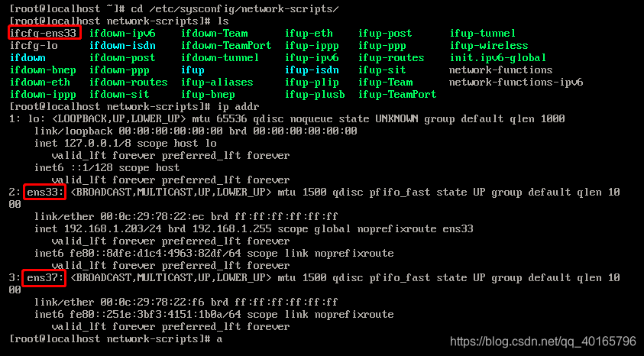Click the highlighted ifcfg-ens33 file name
Image resolution: width=644 pixels, height=356 pixels.
(x=44, y=34)
